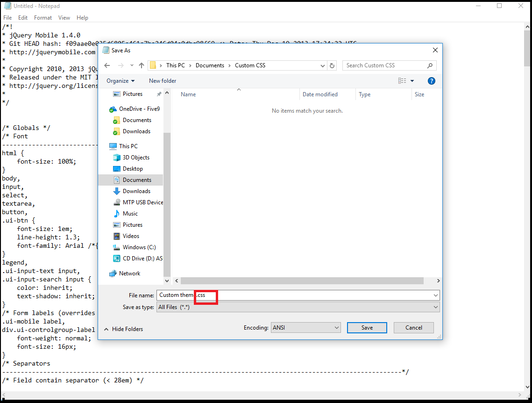532x403 pixels.
Task: Click the Documents breadcrumb segment
Action: coord(210,65)
